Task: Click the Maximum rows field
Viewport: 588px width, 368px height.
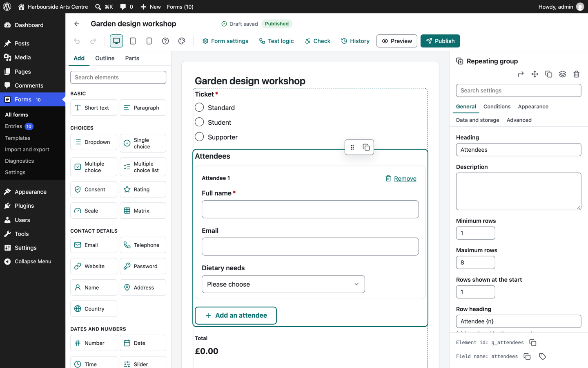Action: [x=475, y=263]
